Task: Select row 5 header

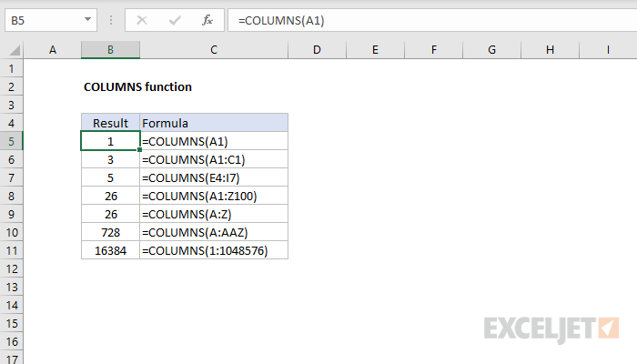Action: tap(12, 141)
